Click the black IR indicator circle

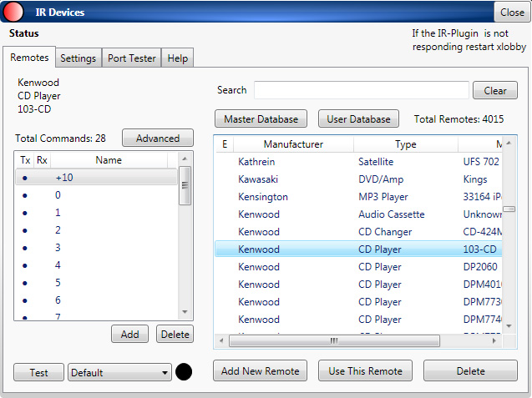184,371
